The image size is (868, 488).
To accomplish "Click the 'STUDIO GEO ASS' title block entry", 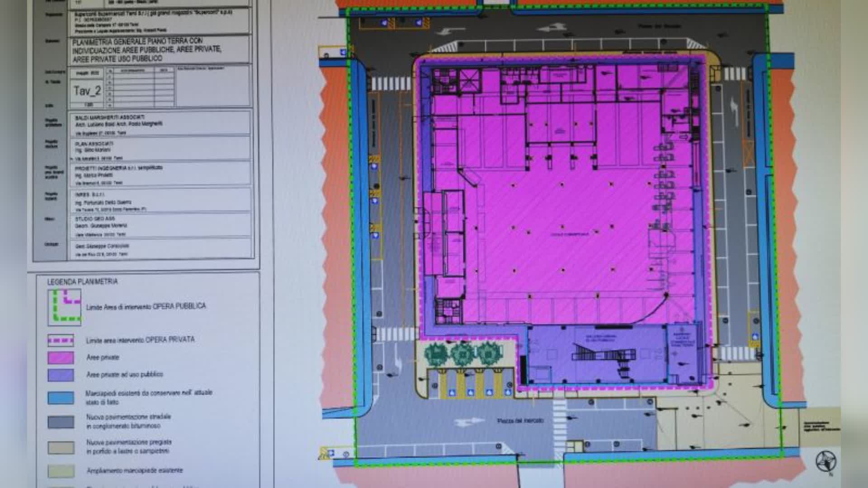I will [95, 219].
